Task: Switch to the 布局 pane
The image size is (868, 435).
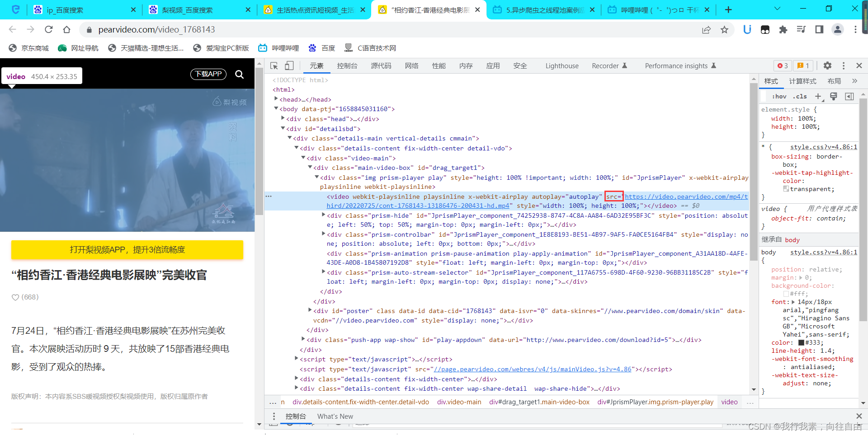Action: pyautogui.click(x=834, y=81)
